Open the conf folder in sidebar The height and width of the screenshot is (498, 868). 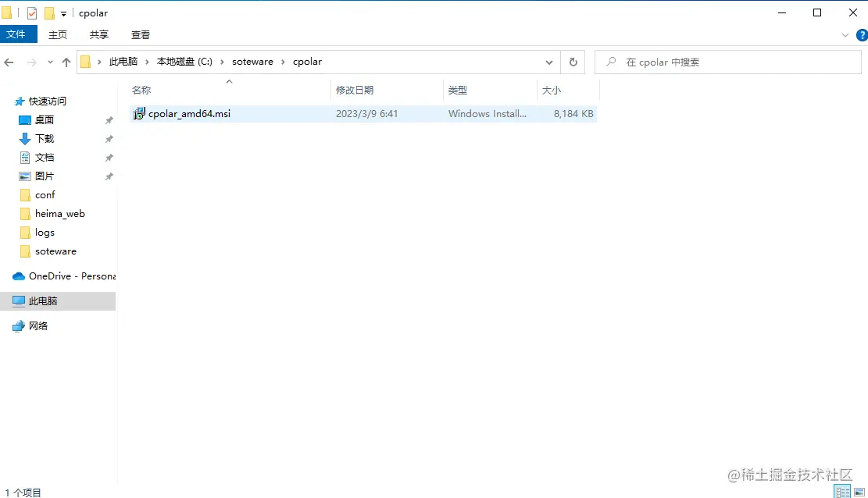[x=45, y=195]
